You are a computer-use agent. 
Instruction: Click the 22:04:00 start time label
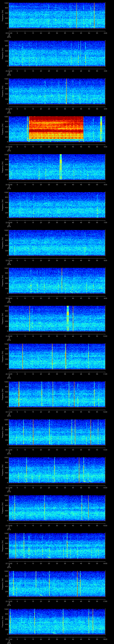point(9,147)
